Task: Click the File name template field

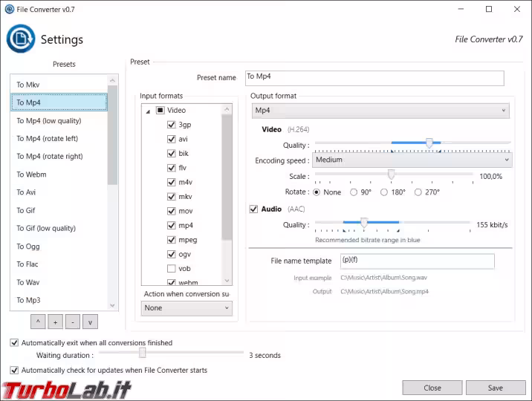Action: [418, 261]
